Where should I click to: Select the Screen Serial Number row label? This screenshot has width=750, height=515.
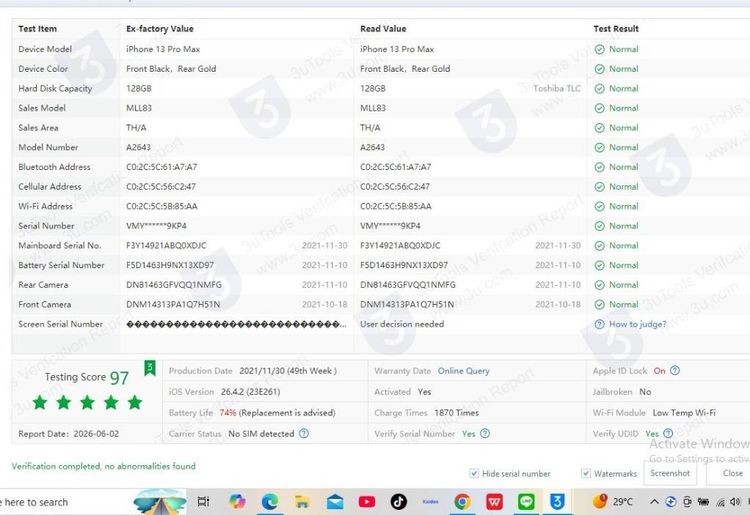click(x=60, y=324)
